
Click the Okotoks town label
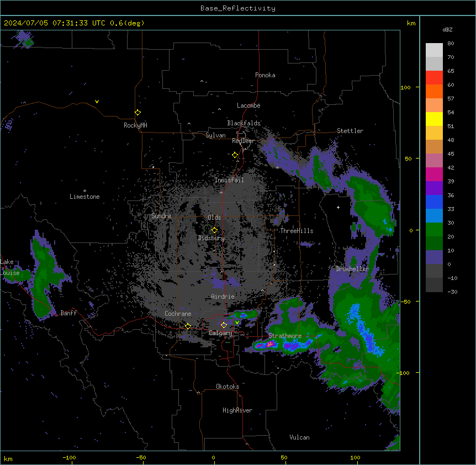[x=228, y=387]
